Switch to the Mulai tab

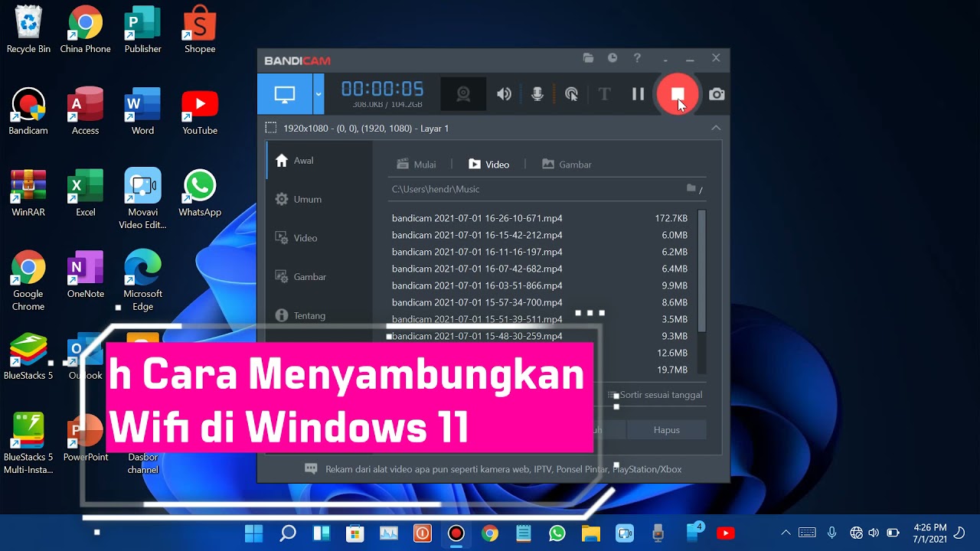[416, 165]
